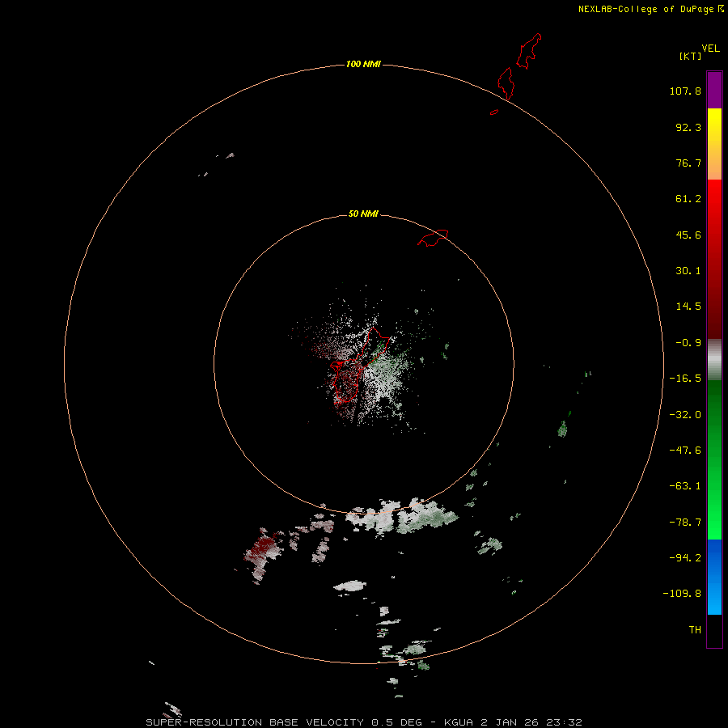728x728 pixels.
Task: Click the 107.8 legend value
Action: click(x=685, y=91)
